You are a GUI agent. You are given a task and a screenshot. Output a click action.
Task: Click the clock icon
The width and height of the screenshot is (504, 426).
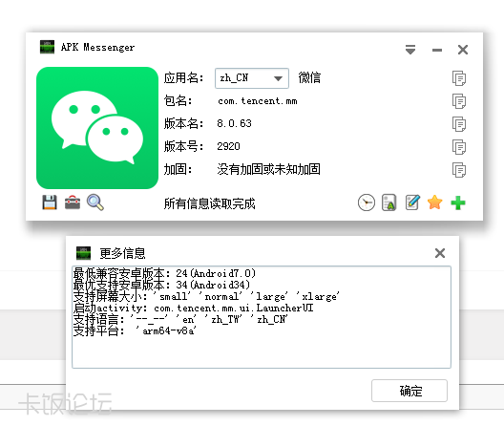(x=367, y=202)
